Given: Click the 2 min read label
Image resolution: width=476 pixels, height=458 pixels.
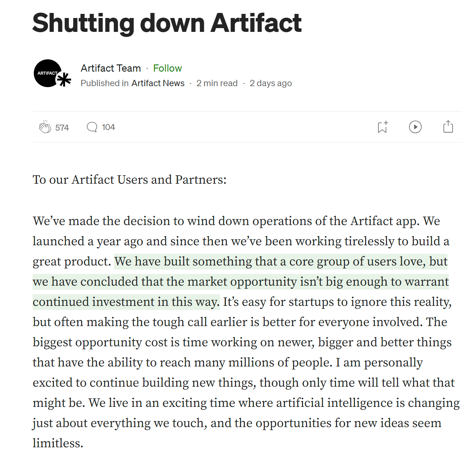Looking at the screenshot, I should point(217,83).
